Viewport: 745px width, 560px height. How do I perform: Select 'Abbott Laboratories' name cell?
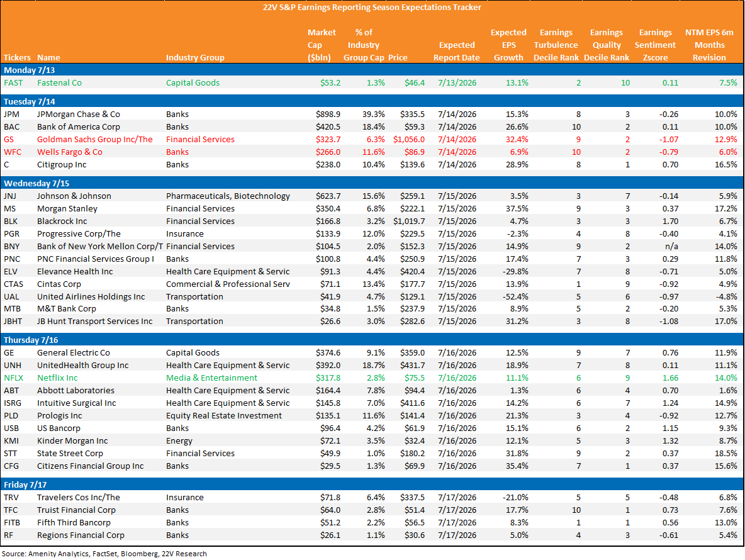[76, 391]
